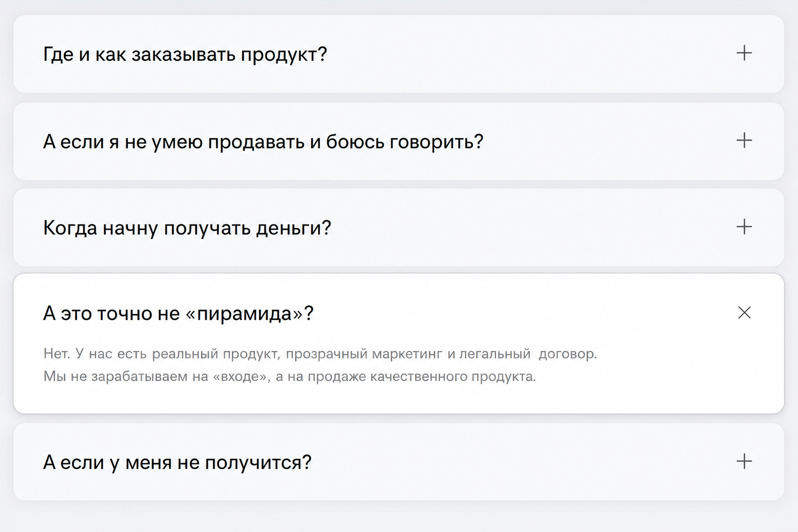Click plus icon beside «А если я не умею продавать»
798x532 pixels.
tap(744, 140)
